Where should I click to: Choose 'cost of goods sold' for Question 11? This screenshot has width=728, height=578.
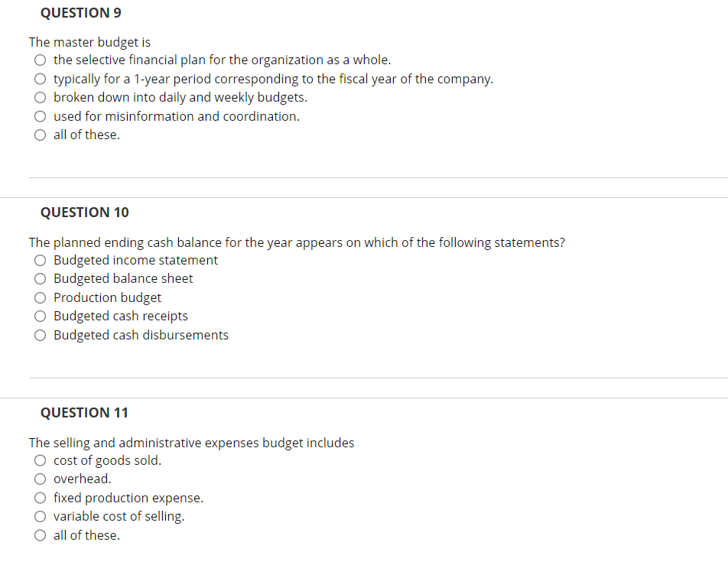(x=40, y=460)
